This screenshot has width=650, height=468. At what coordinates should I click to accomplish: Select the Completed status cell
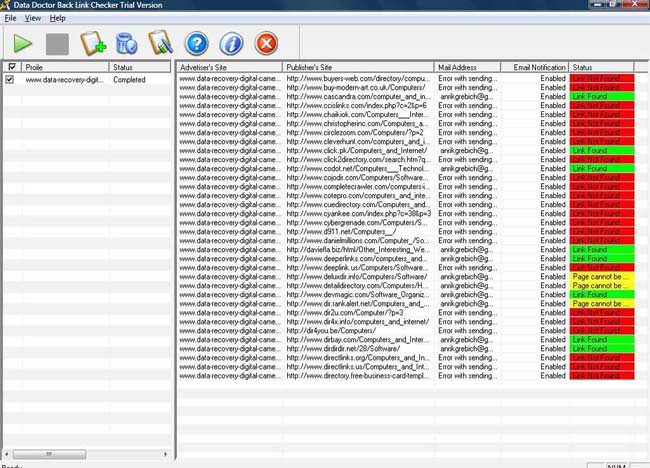(x=129, y=80)
